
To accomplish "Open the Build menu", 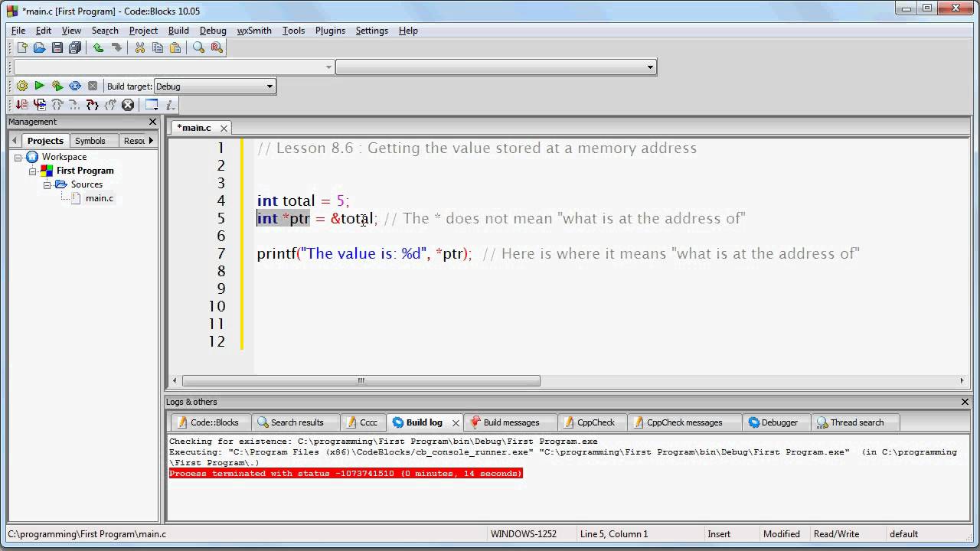I will (178, 31).
